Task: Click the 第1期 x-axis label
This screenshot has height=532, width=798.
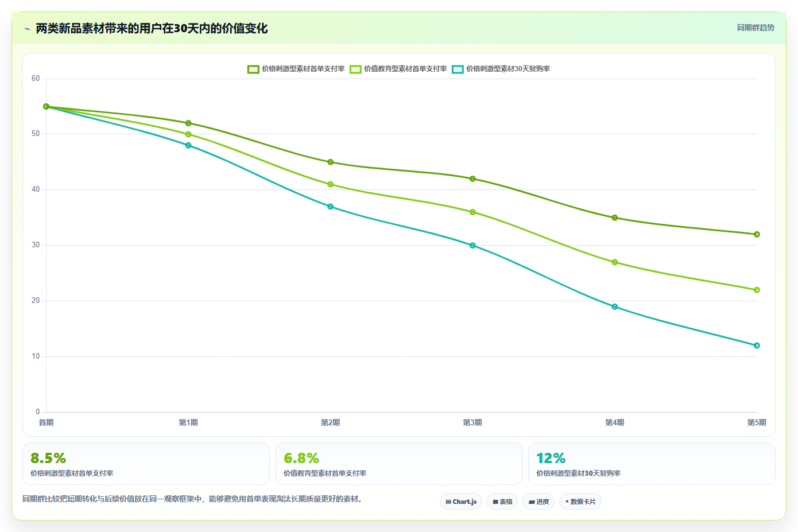Action: click(x=188, y=422)
